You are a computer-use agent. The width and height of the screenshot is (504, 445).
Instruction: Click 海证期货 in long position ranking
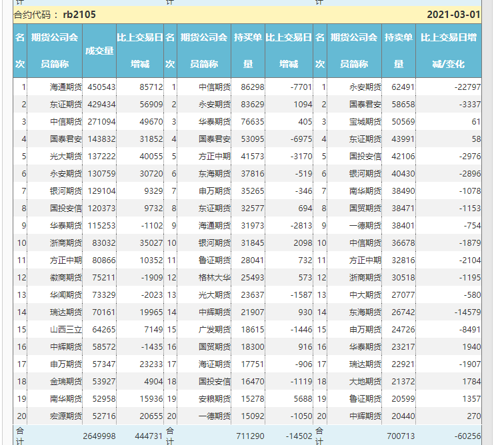pyautogui.click(x=215, y=364)
